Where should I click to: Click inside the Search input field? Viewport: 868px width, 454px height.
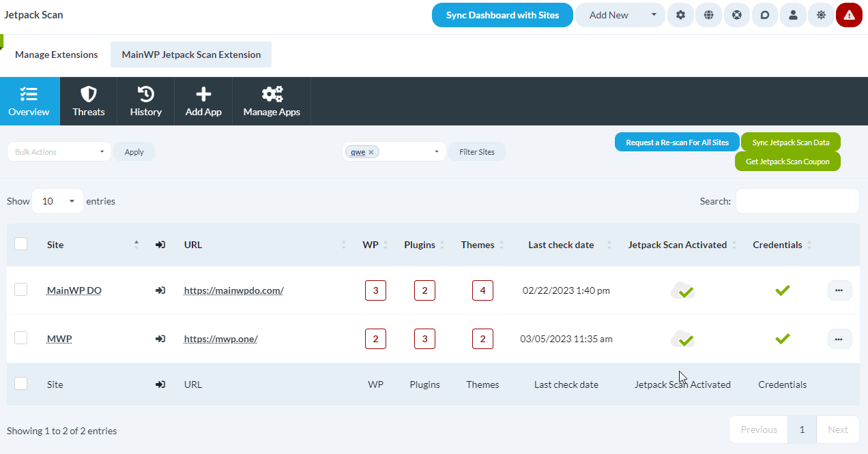coord(797,200)
